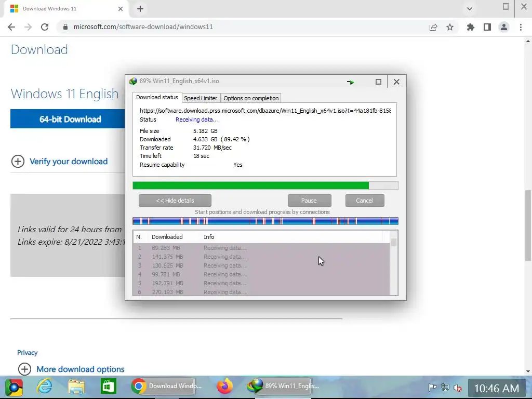Pause the Win11 ISO download

coord(310,201)
